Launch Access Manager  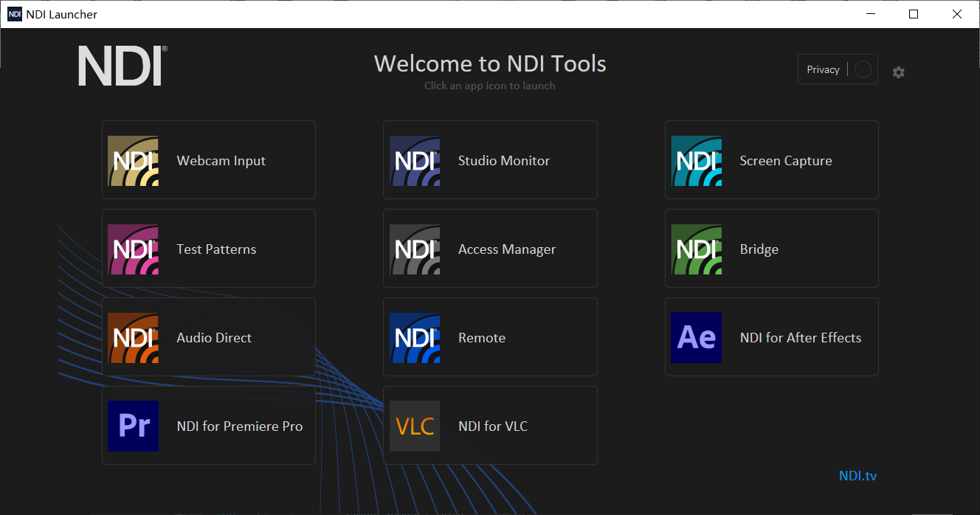point(490,248)
